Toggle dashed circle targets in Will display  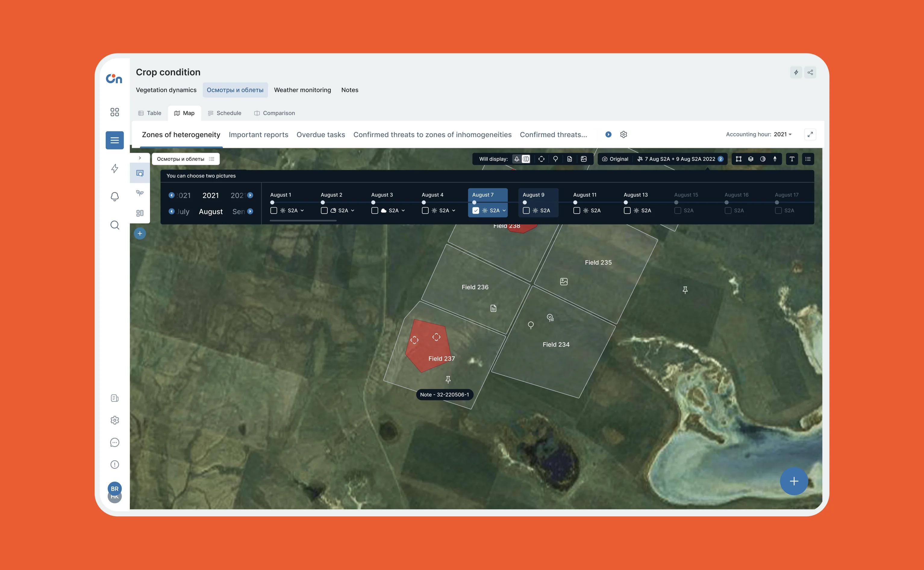[x=542, y=159]
